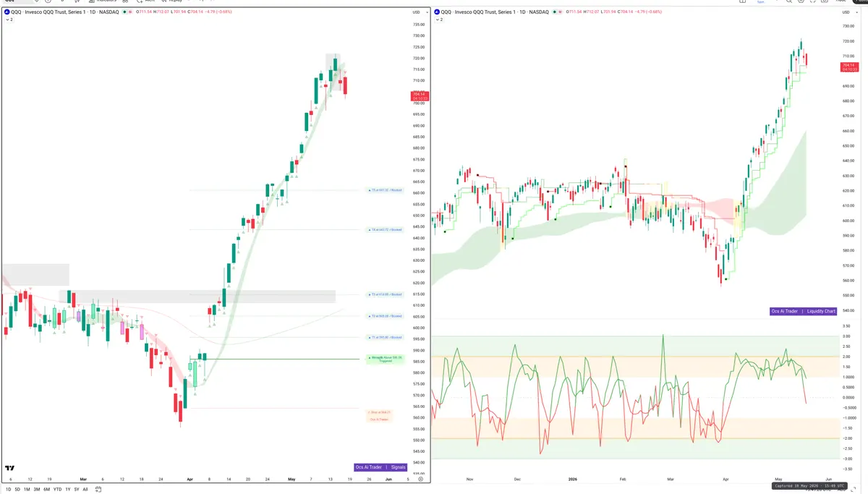This screenshot has width=868, height=494.
Task: Select the T4 at 643.72 target label
Action: pyautogui.click(x=385, y=230)
